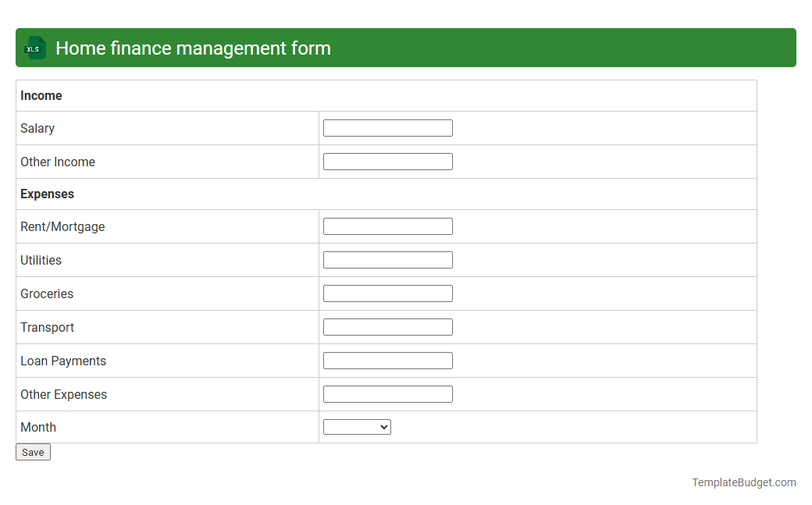Click the Transport row label
This screenshot has width=812, height=505.
(47, 327)
